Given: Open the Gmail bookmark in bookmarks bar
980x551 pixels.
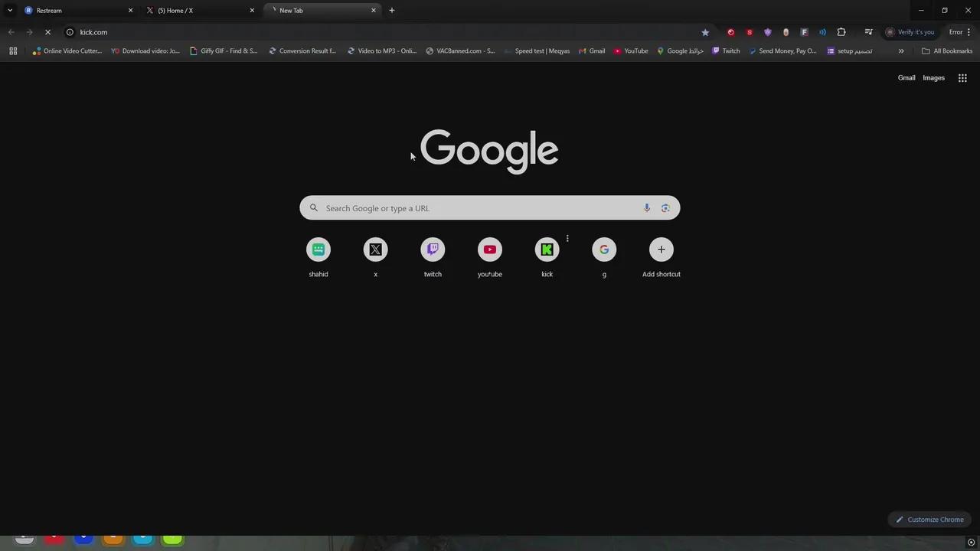Looking at the screenshot, I should pos(592,51).
